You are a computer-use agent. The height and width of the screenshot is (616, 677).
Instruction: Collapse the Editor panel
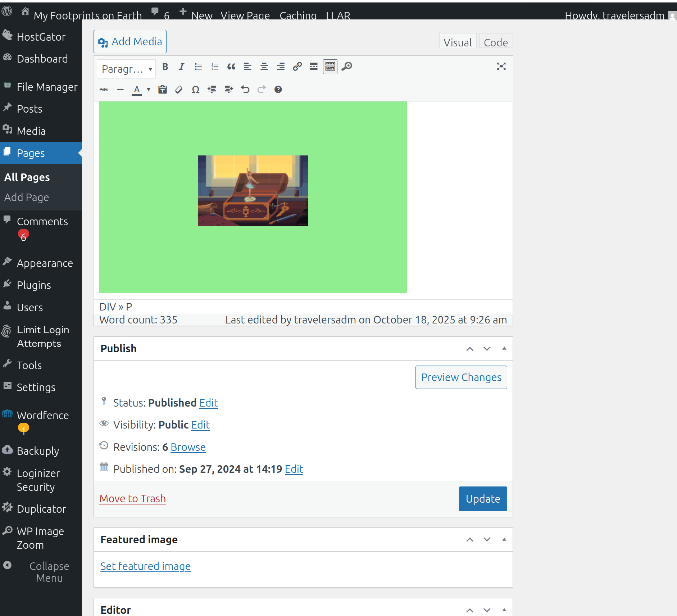click(x=504, y=610)
